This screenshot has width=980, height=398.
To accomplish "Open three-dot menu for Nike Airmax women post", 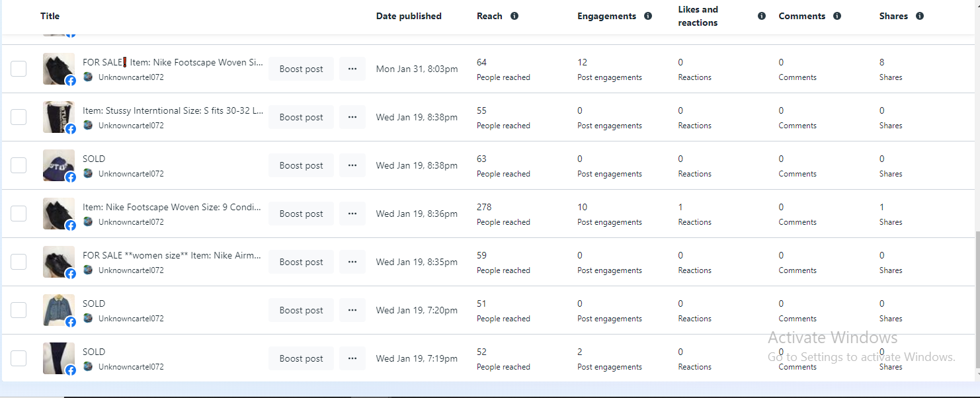I will tap(352, 262).
